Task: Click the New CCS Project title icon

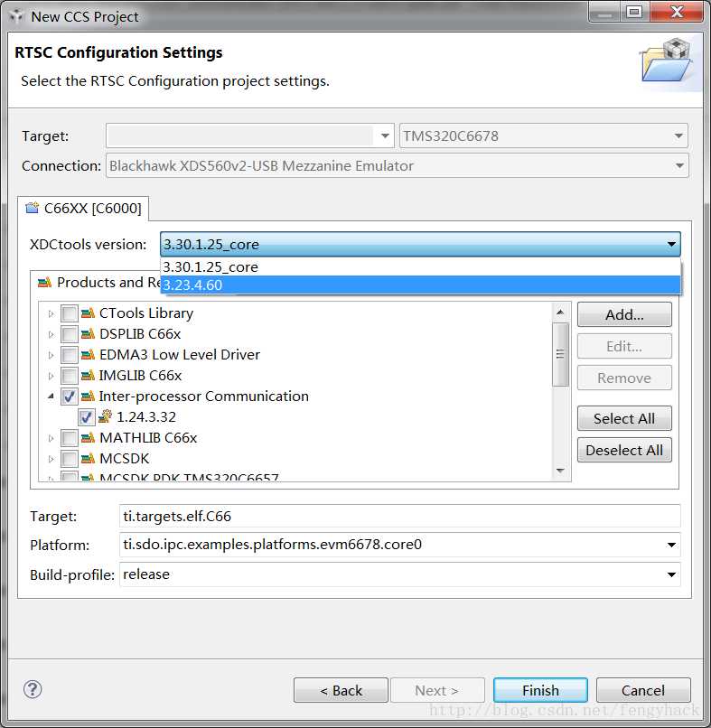Action: 16,16
